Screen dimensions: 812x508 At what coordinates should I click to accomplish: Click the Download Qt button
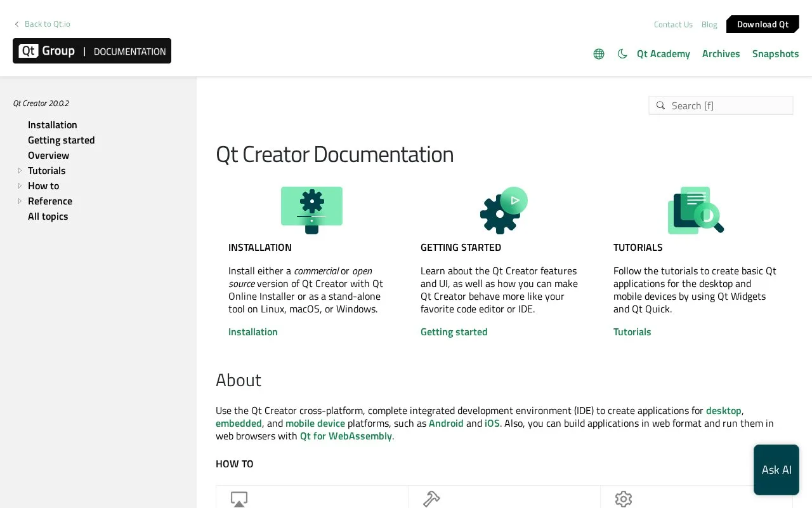[x=763, y=24]
